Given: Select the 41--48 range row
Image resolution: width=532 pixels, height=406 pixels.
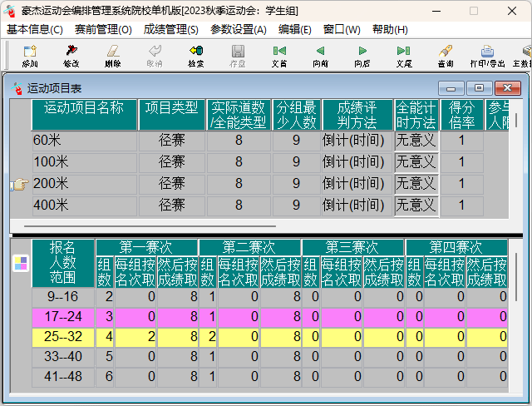Looking at the screenshot, I should pyautogui.click(x=269, y=377).
